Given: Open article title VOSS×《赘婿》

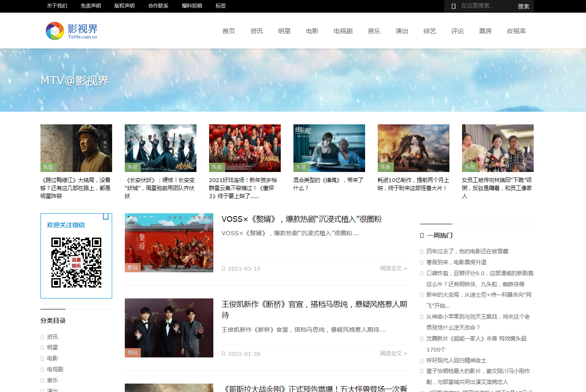Looking at the screenshot, I should [x=301, y=219].
